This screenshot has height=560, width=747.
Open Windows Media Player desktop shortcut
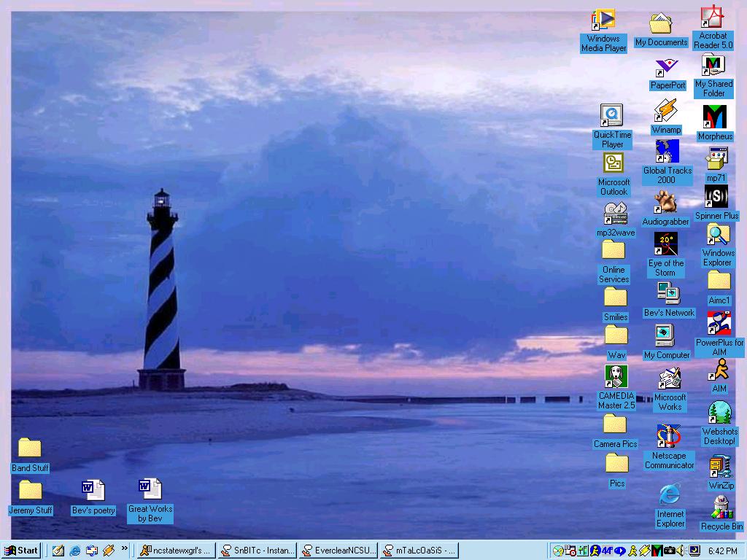point(604,20)
